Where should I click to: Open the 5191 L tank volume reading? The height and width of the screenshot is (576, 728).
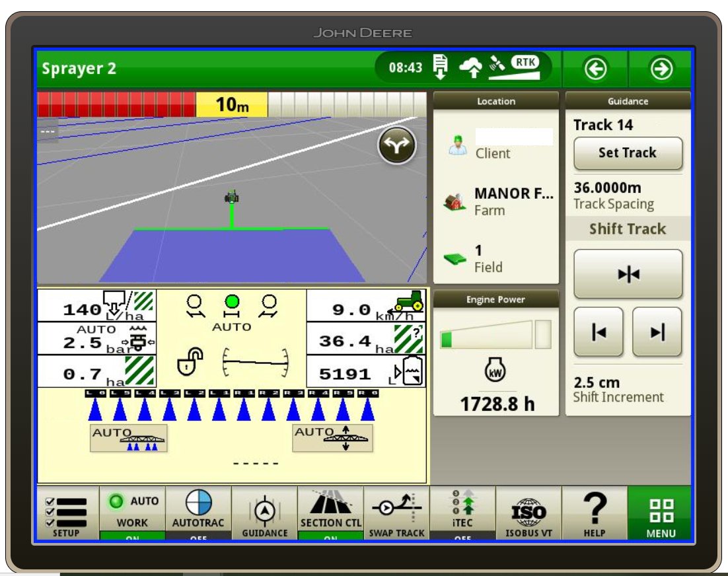[366, 371]
